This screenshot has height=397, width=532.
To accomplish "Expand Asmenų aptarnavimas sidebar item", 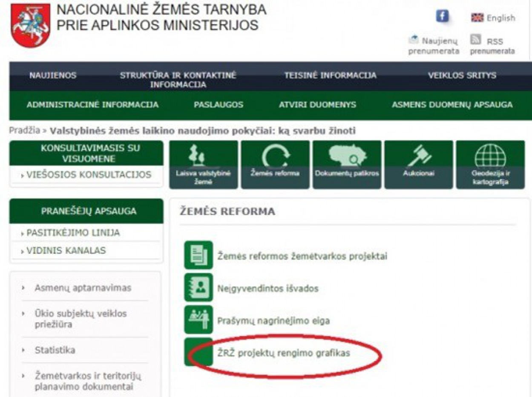I will click(83, 288).
